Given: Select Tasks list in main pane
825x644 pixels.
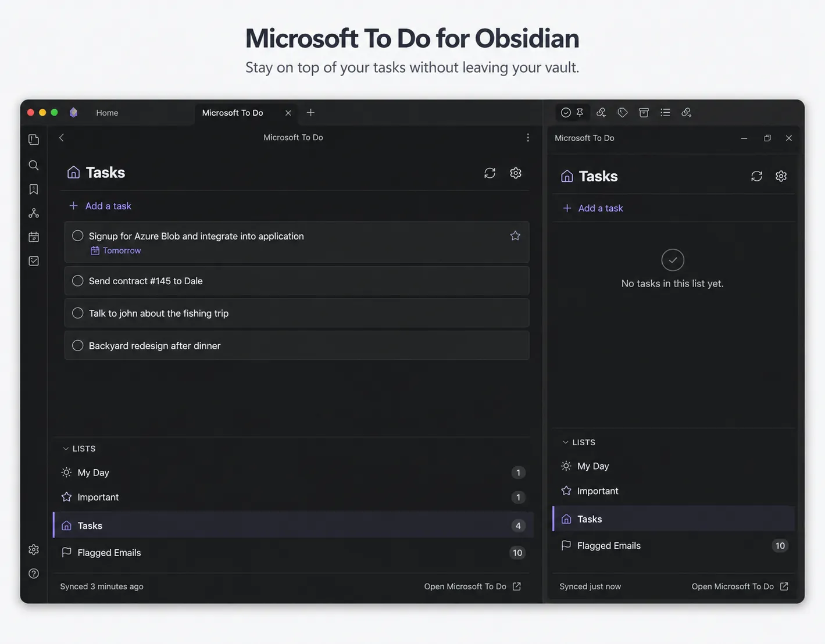Looking at the screenshot, I should 293,525.
